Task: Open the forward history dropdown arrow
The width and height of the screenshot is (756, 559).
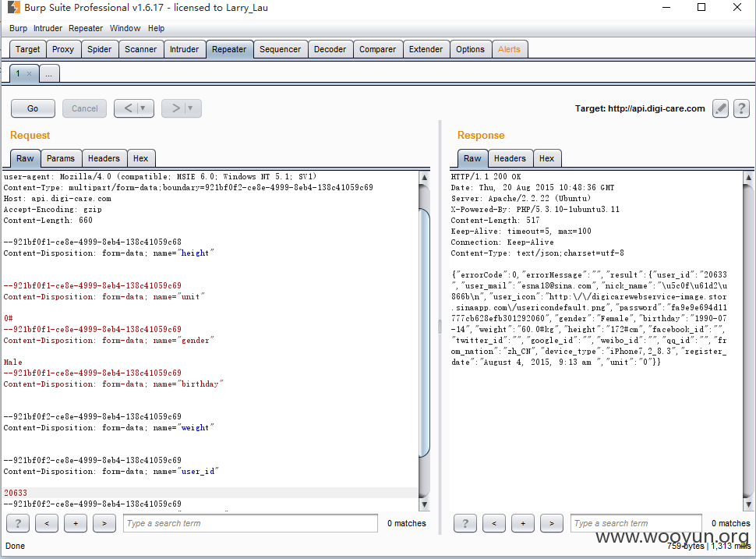Action: pos(191,108)
